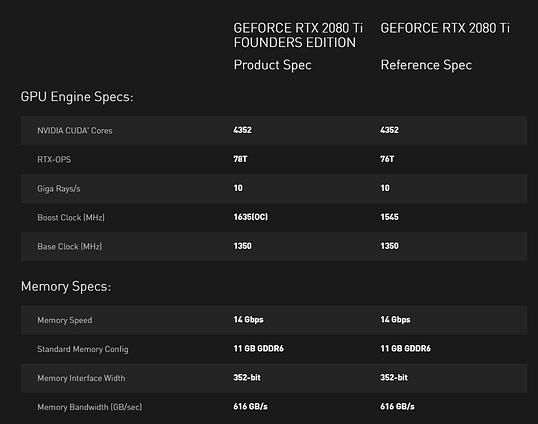Click the Founders Edition column heading
538x424 pixels.
tap(298, 35)
